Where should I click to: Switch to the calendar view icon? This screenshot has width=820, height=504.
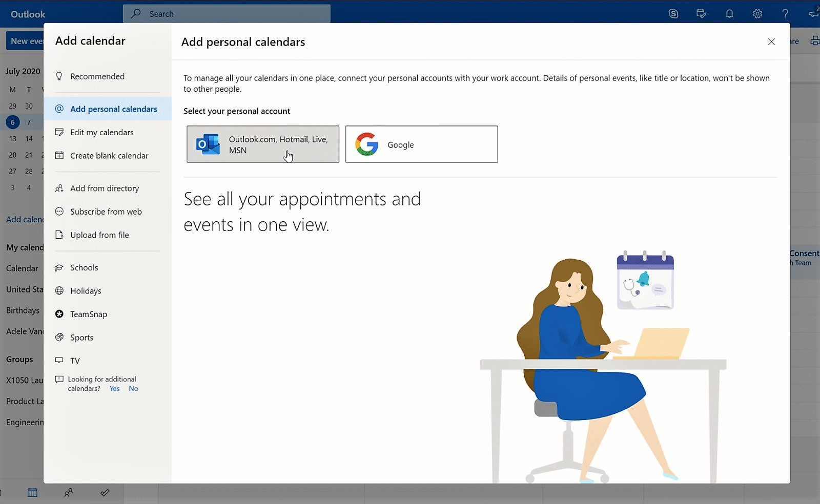[x=32, y=493]
